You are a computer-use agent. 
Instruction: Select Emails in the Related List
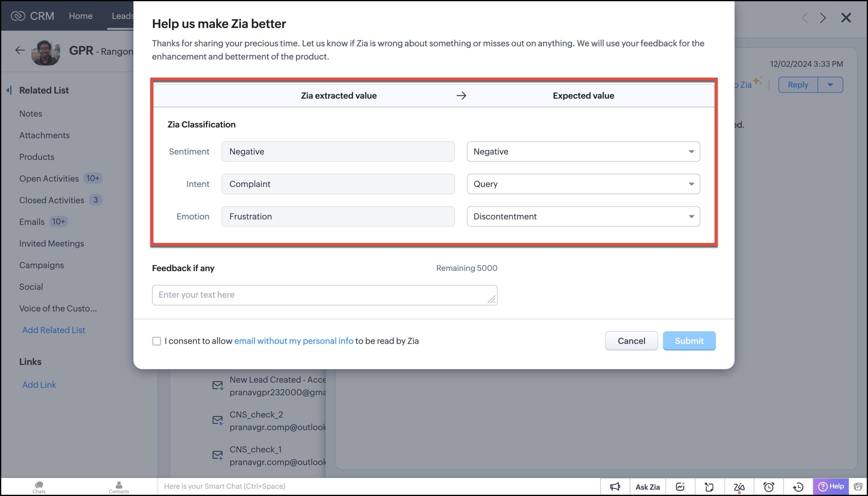click(x=32, y=222)
